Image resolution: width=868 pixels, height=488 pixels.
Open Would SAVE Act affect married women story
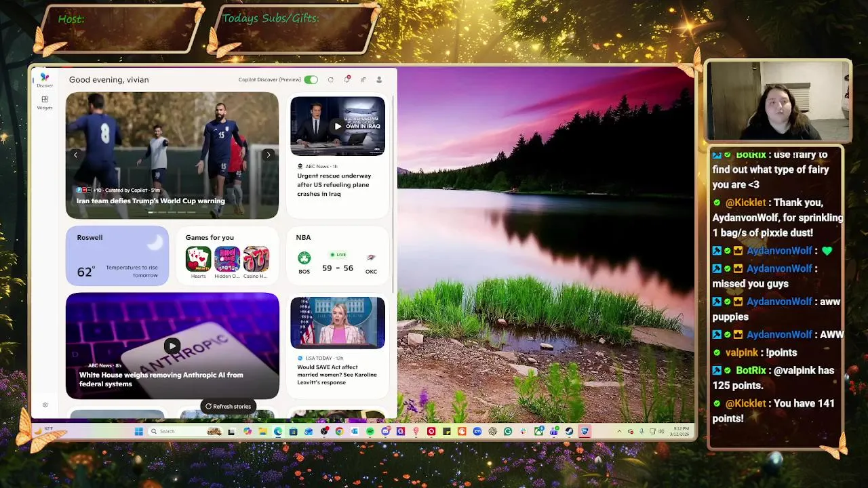pos(337,373)
